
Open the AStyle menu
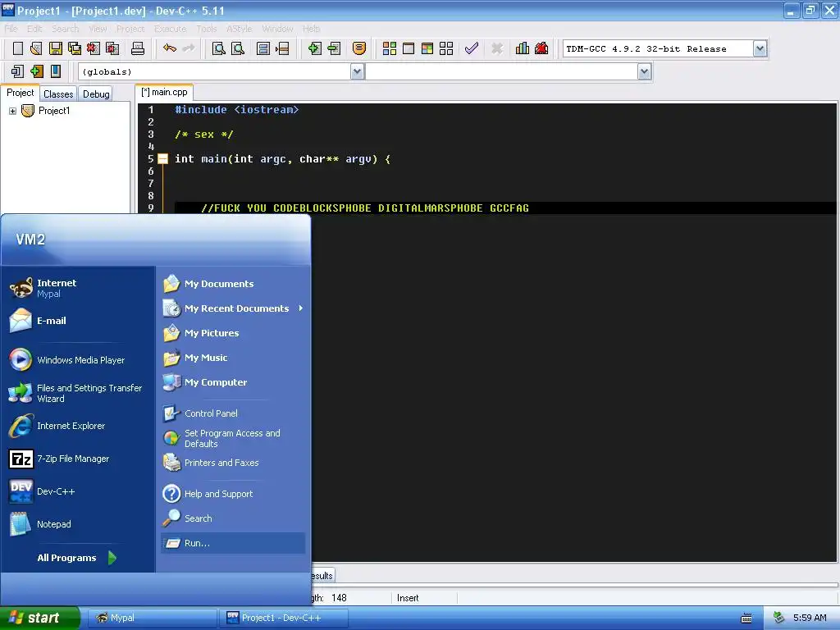point(239,29)
